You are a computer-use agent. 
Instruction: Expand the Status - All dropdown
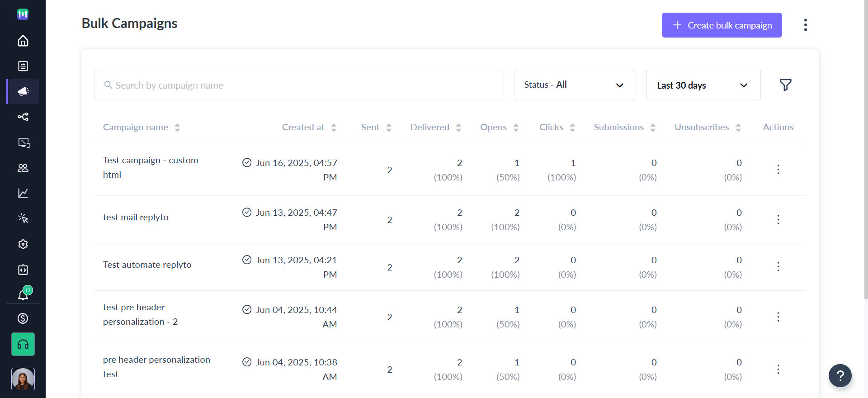[575, 85]
